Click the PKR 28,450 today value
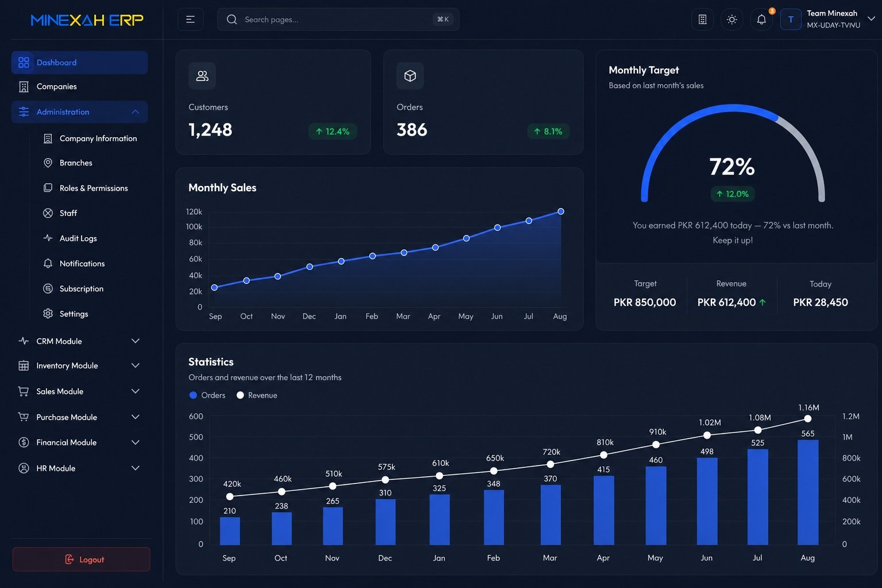882x588 pixels. click(x=821, y=302)
